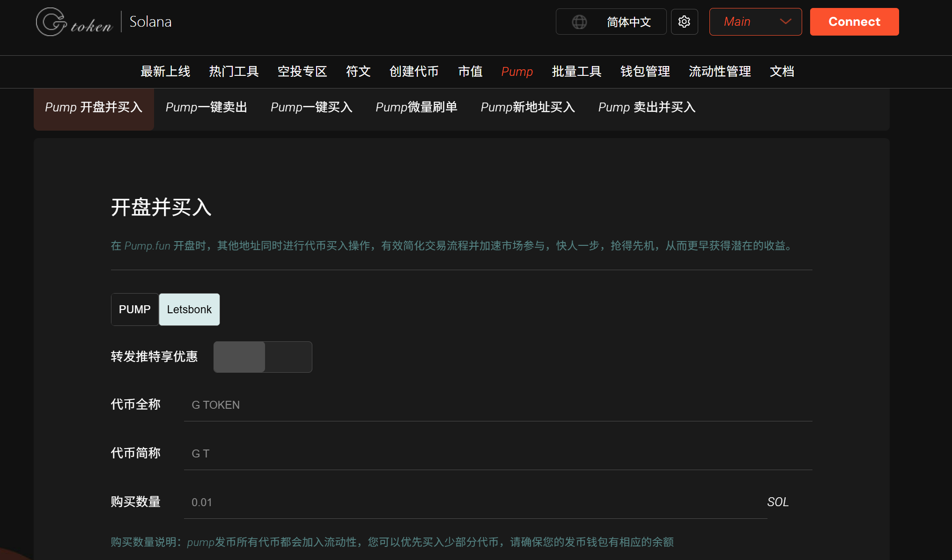Open the 创建代币 menu
This screenshot has height=560, width=952.
[414, 71]
